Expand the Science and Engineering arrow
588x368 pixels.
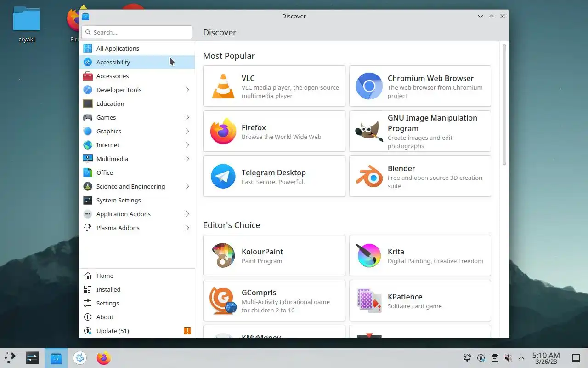pyautogui.click(x=187, y=186)
